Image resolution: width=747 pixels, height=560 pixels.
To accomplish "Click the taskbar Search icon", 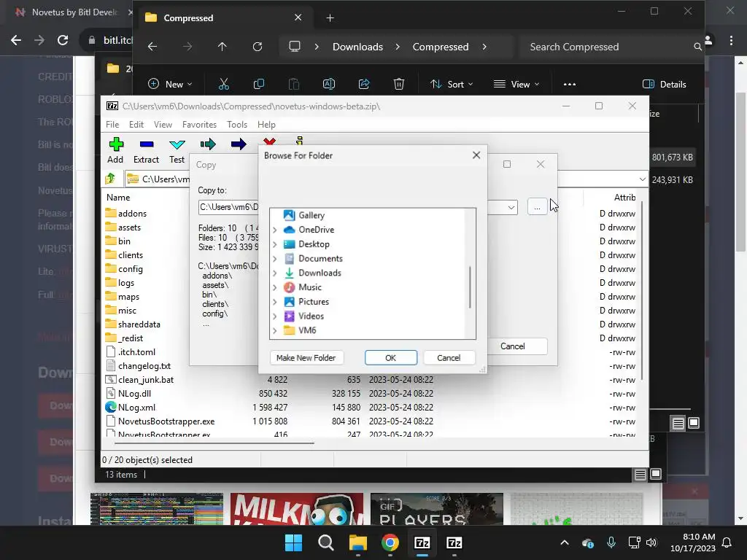I will coord(326,542).
